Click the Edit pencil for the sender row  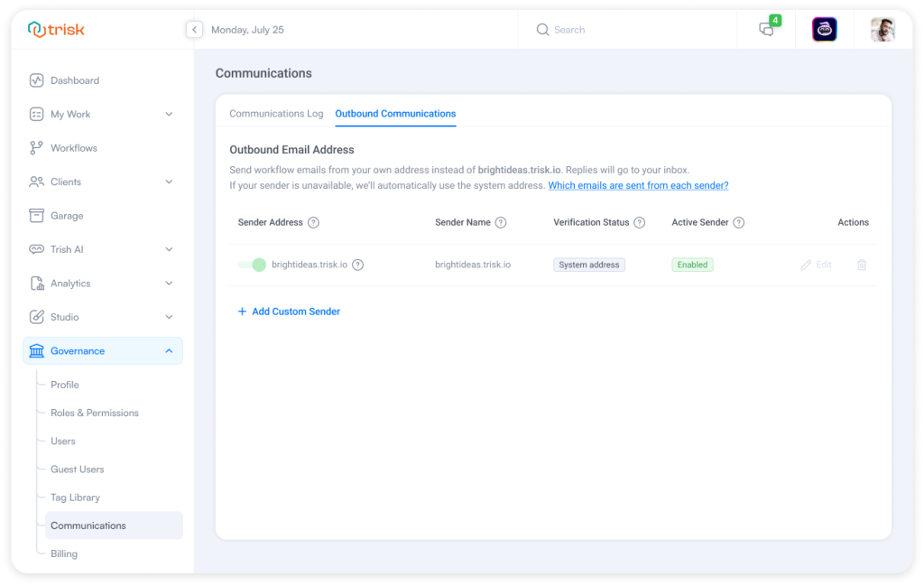click(x=816, y=265)
